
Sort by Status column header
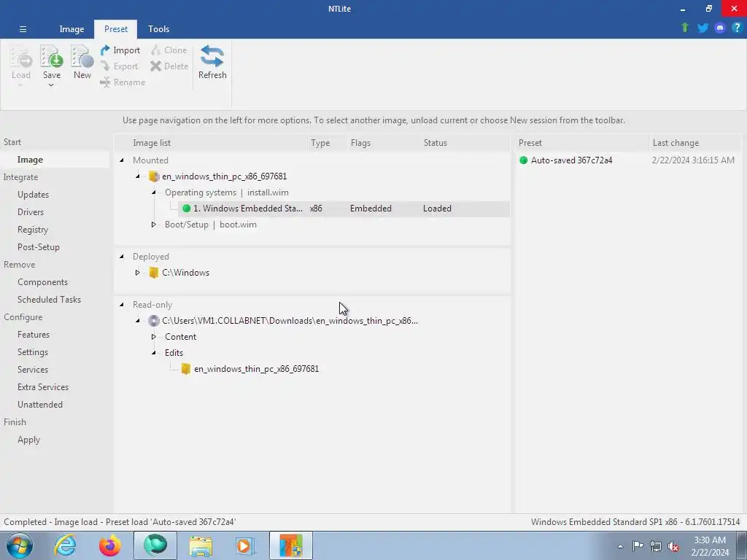point(436,143)
